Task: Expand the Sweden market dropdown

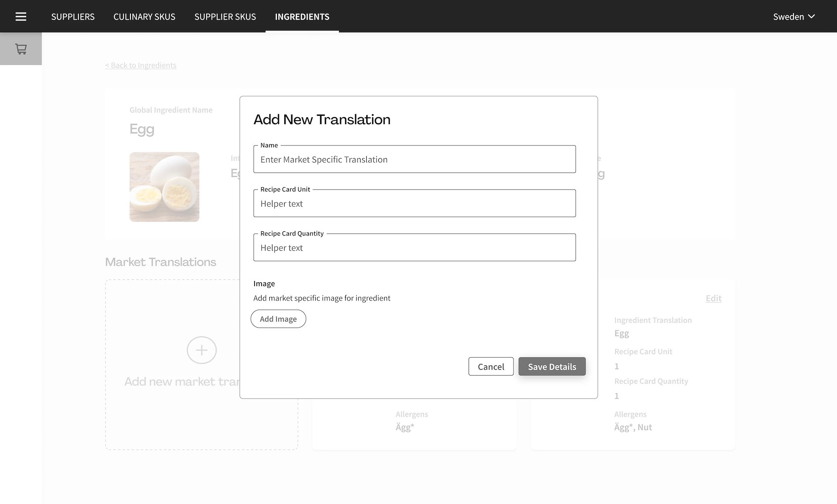Action: click(x=788, y=17)
